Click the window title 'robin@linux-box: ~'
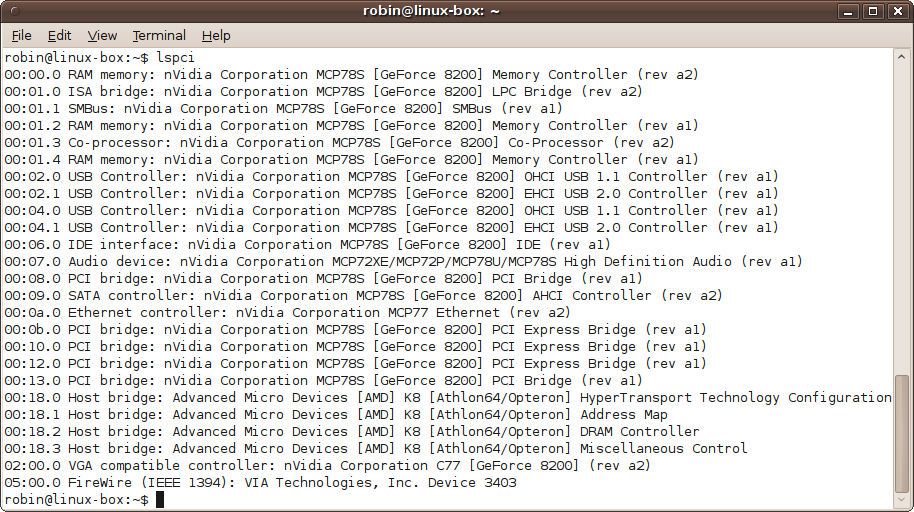Screen dimensions: 914x512 (x=431, y=11)
